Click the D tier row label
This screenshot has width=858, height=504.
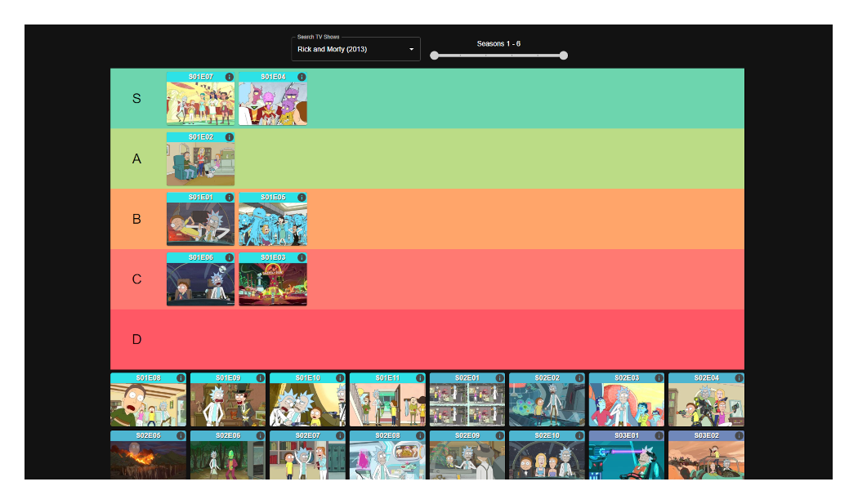pos(136,339)
